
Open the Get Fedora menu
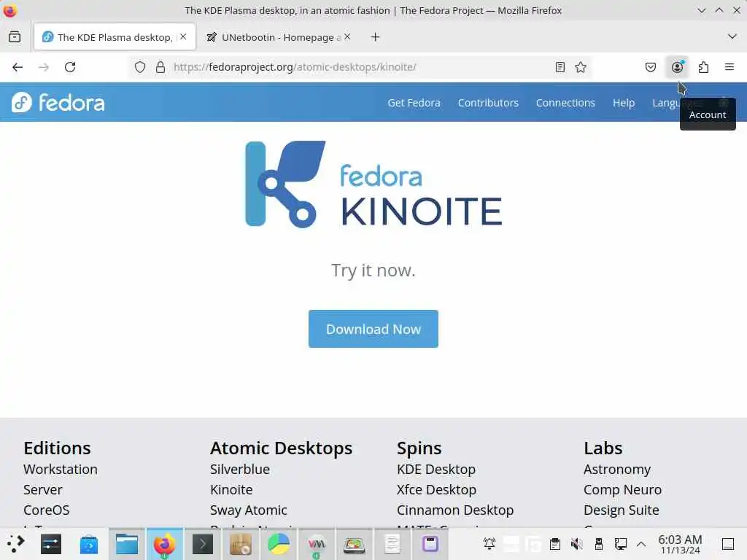414,103
